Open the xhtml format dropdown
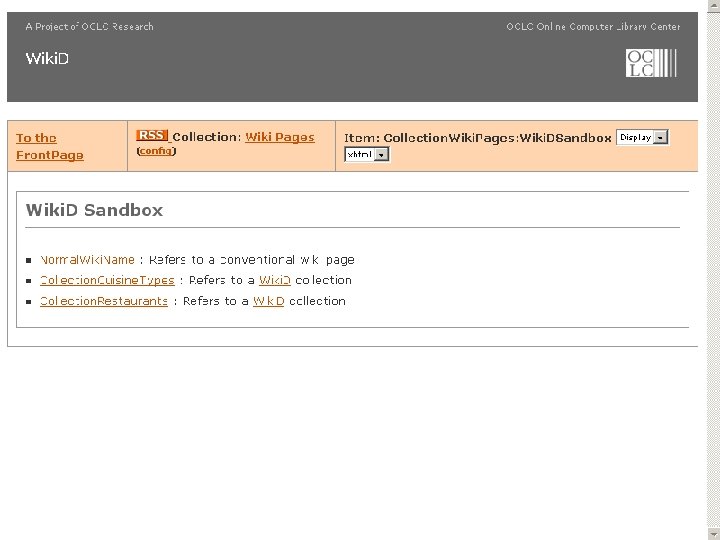Viewport: 720px width, 540px height. (x=367, y=154)
